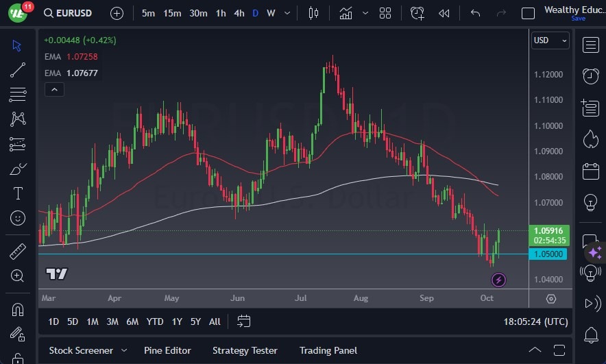
Task: Open the Brush drawing tool
Action: click(x=18, y=169)
